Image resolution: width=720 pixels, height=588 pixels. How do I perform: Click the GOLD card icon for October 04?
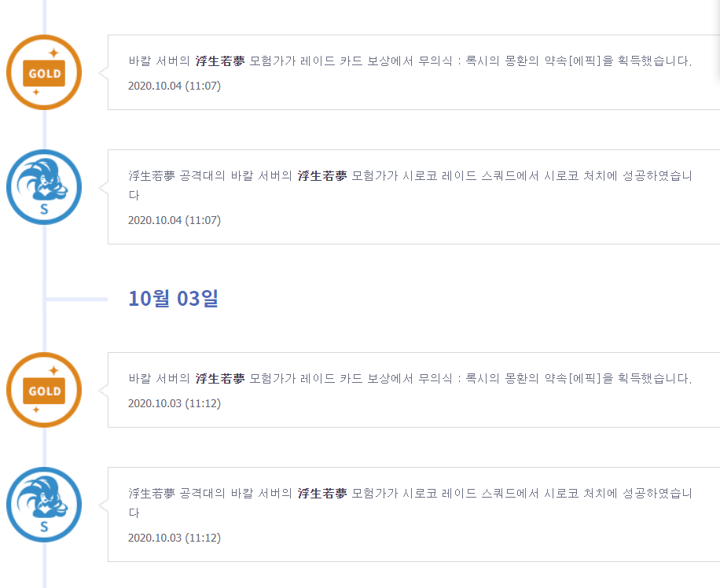44,72
